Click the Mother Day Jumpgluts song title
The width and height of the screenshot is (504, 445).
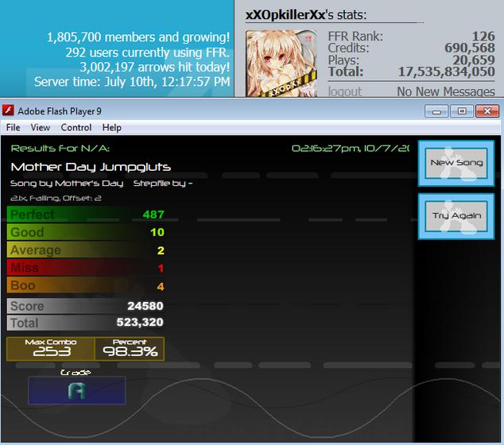[x=91, y=167]
